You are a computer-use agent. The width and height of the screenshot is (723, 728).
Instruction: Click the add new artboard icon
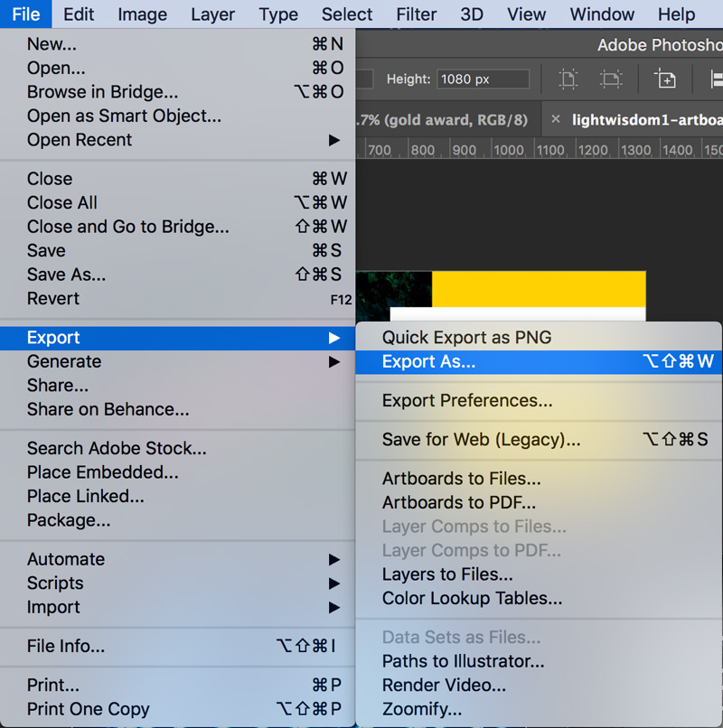pyautogui.click(x=665, y=79)
